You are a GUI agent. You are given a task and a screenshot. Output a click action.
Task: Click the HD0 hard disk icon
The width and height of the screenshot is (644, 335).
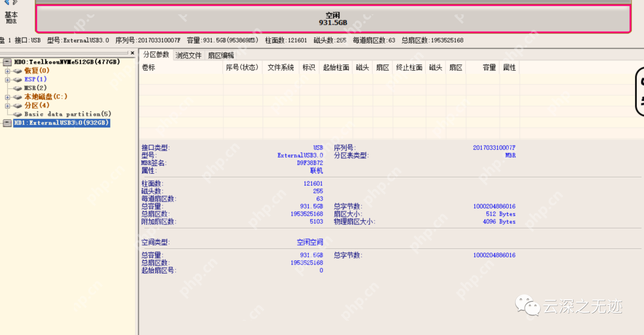[x=7, y=62]
